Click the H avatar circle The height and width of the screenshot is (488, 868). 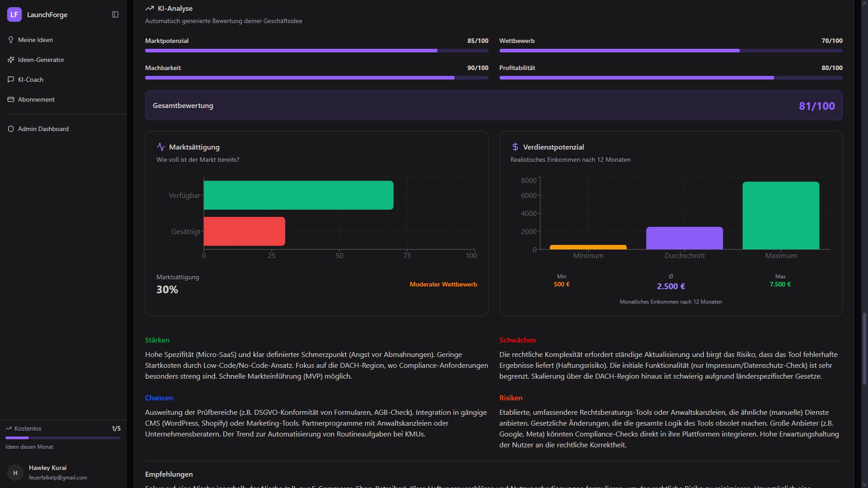pos(15,473)
